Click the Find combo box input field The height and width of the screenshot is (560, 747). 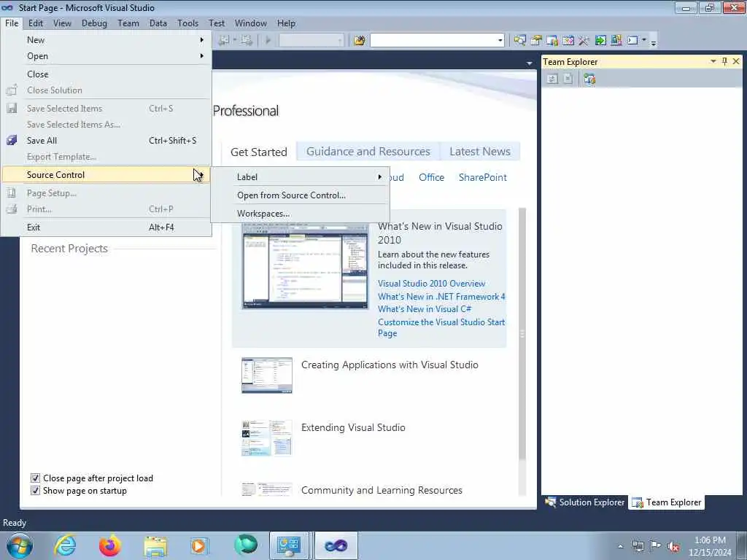(x=433, y=41)
